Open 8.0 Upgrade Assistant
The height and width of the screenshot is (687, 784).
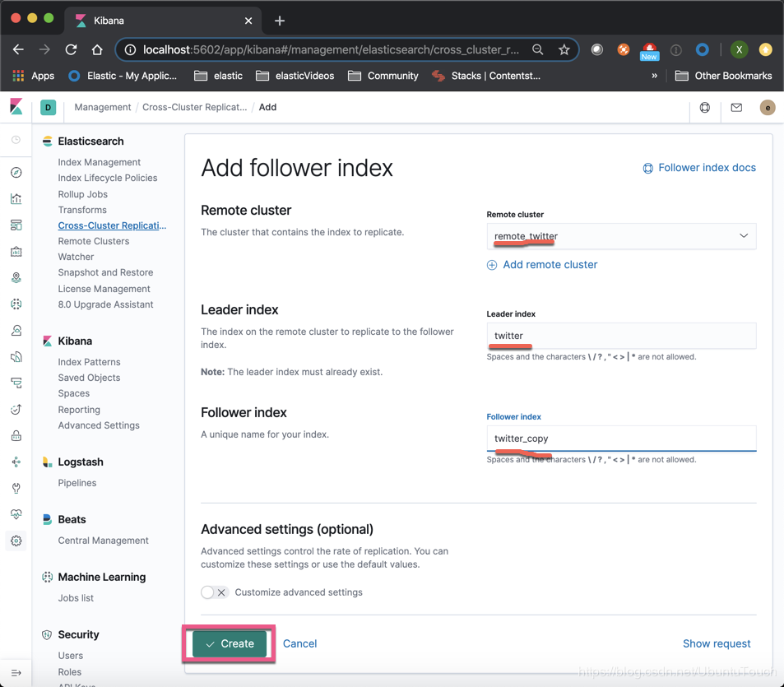(105, 304)
